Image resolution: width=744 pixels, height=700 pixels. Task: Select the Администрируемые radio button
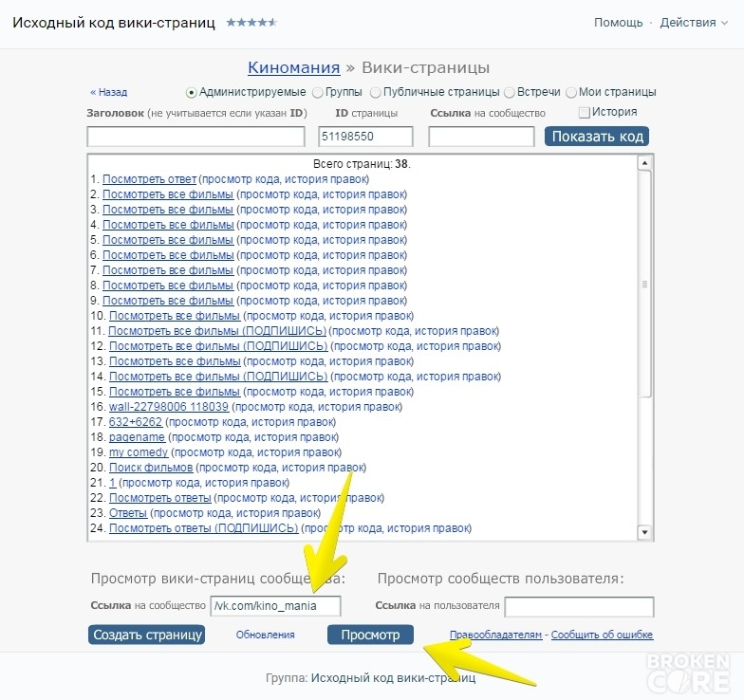pyautogui.click(x=192, y=93)
